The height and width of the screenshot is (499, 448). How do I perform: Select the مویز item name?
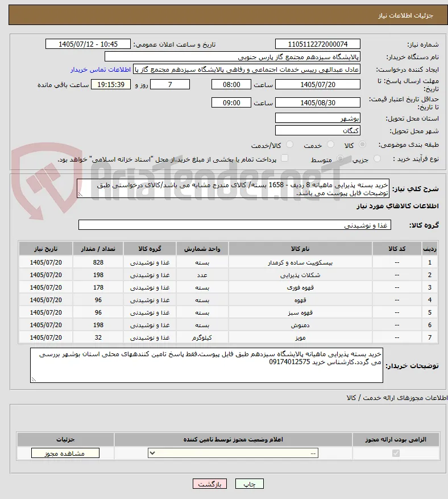point(300,337)
